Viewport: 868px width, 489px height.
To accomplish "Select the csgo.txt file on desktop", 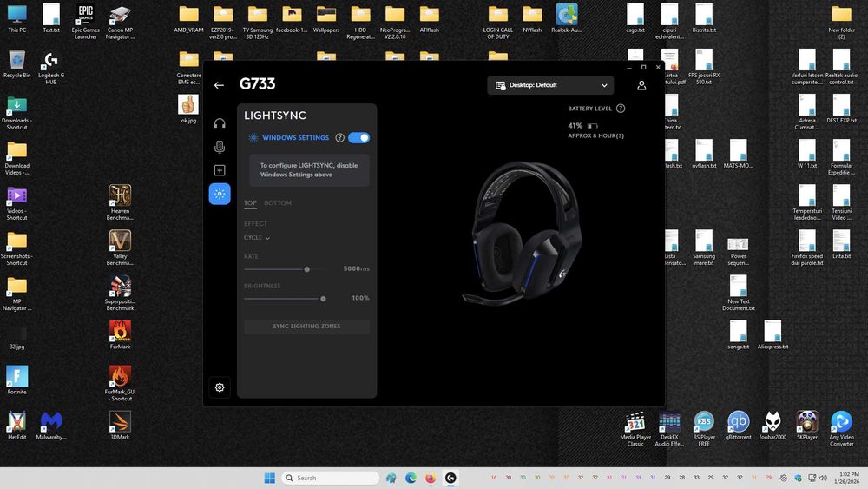I will pyautogui.click(x=635, y=19).
